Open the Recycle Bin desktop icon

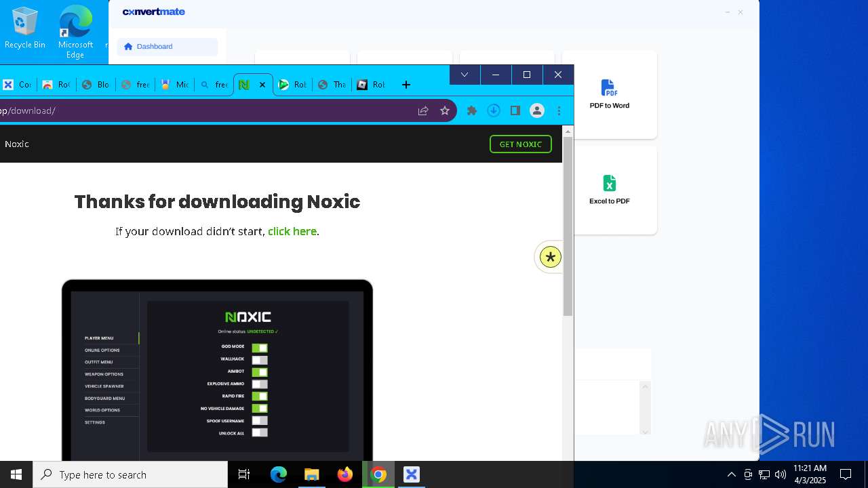pyautogui.click(x=25, y=28)
